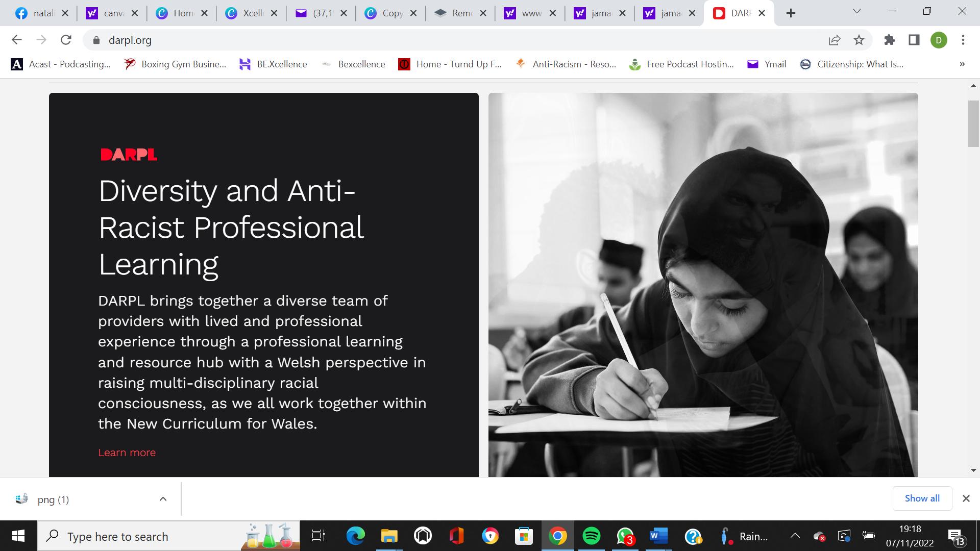This screenshot has height=551, width=980.
Task: Open the Chrome extensions puzzle icon
Action: (890, 40)
